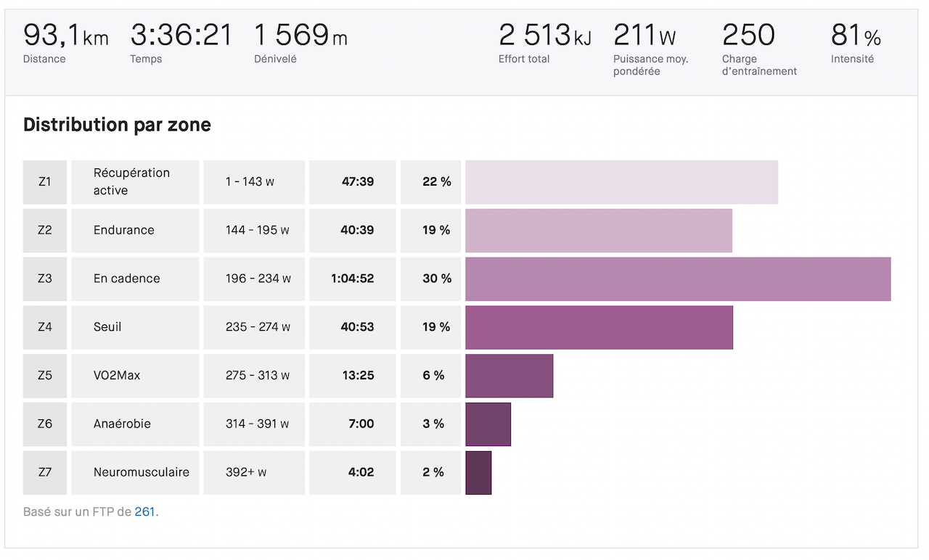Select the Z6 Anaérobie zone bar
The width and height of the screenshot is (929, 560).
pos(488,424)
